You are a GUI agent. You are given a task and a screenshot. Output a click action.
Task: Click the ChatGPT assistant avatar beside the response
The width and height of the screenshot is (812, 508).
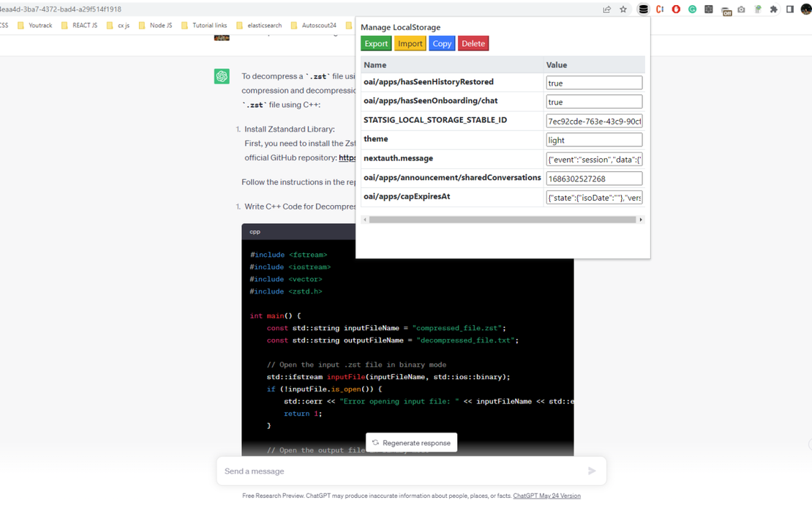pyautogui.click(x=222, y=76)
